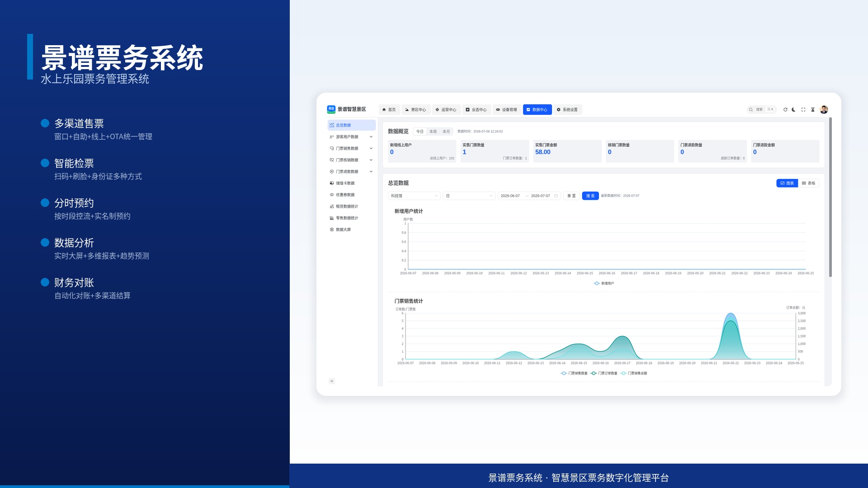Select 本月 in 数据概览
The width and height of the screenshot is (868, 488).
click(x=446, y=131)
